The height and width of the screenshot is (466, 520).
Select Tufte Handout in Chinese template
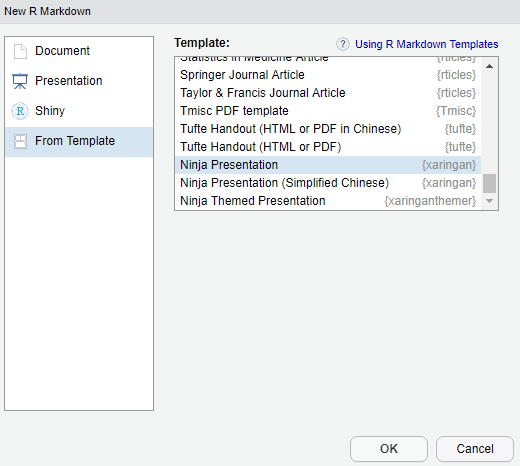click(x=328, y=129)
